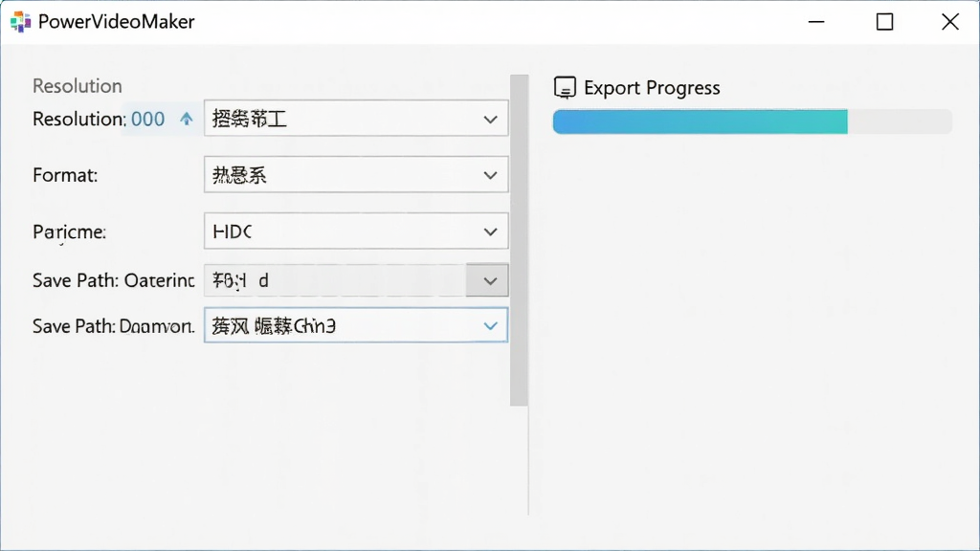This screenshot has height=551, width=980.
Task: Click the vertical scrollbar of settings panel
Action: (519, 240)
